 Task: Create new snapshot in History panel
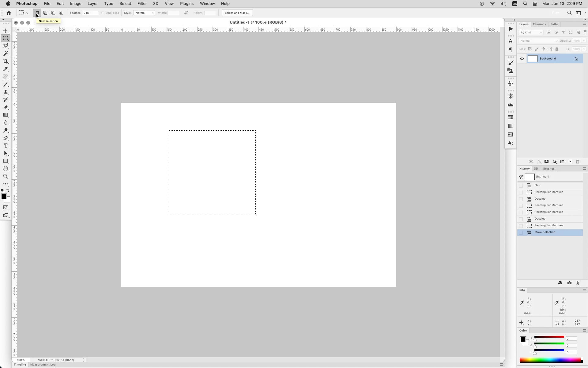[569, 283]
